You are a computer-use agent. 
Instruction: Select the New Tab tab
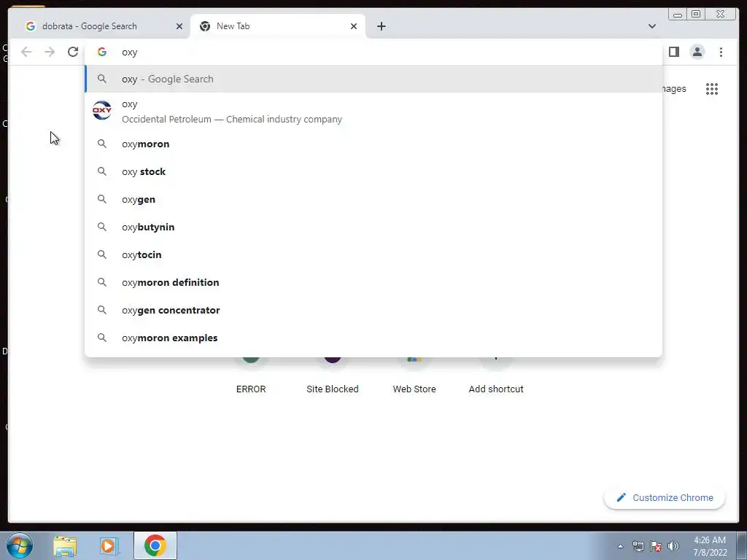(278, 26)
